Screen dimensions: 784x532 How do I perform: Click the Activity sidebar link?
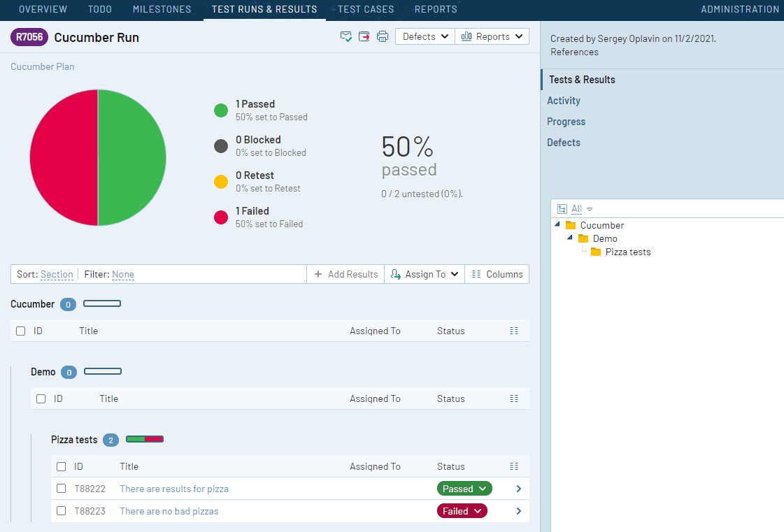[564, 100]
